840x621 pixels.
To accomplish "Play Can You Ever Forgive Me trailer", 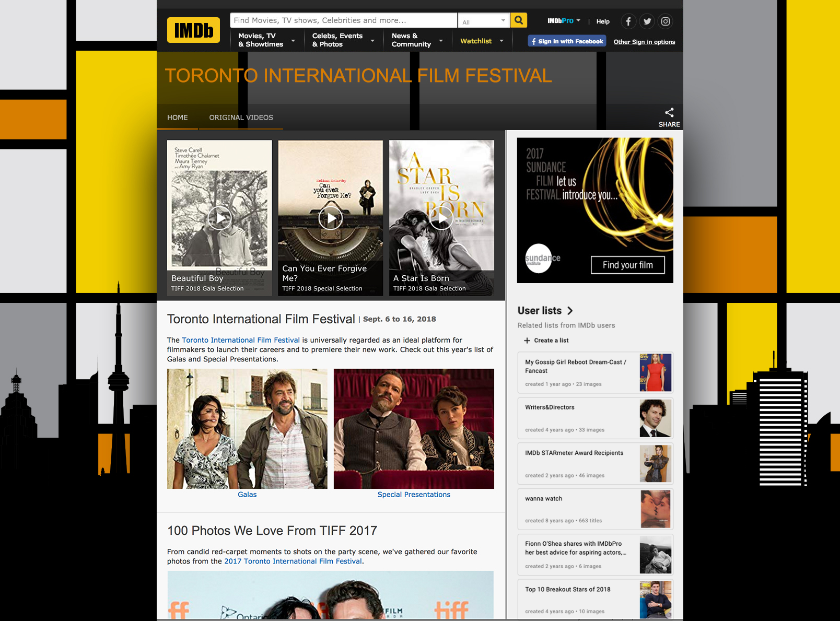I will point(331,218).
